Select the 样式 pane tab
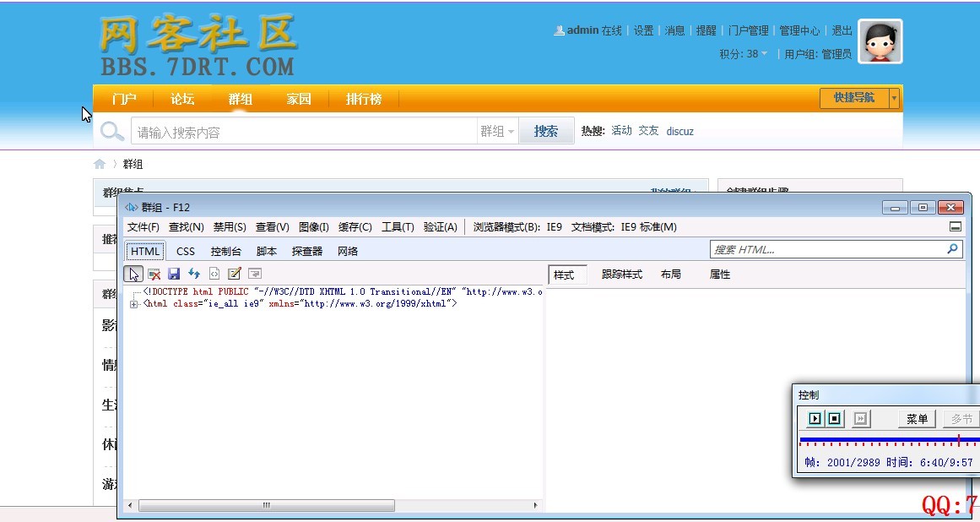 click(567, 275)
